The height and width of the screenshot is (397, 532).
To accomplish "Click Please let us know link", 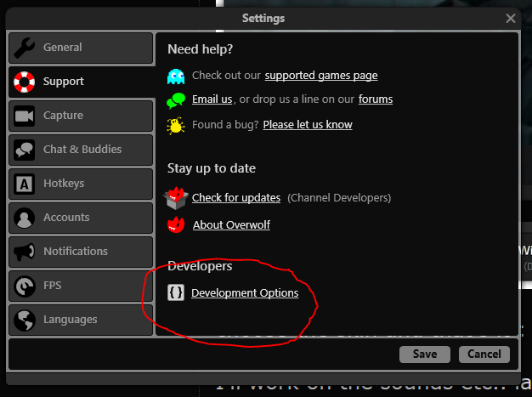I will [308, 124].
